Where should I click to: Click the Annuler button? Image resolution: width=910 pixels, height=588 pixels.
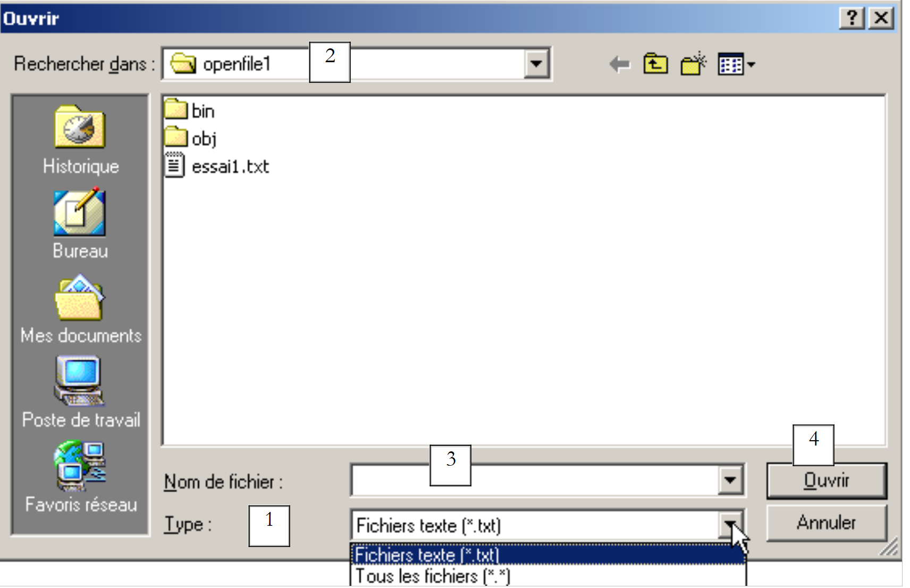(x=827, y=523)
